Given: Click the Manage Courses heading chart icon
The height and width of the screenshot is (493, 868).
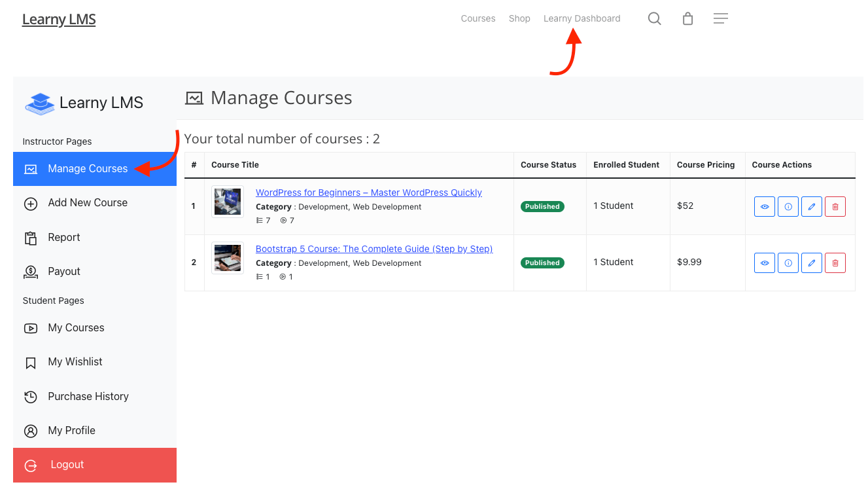Looking at the screenshot, I should point(194,98).
